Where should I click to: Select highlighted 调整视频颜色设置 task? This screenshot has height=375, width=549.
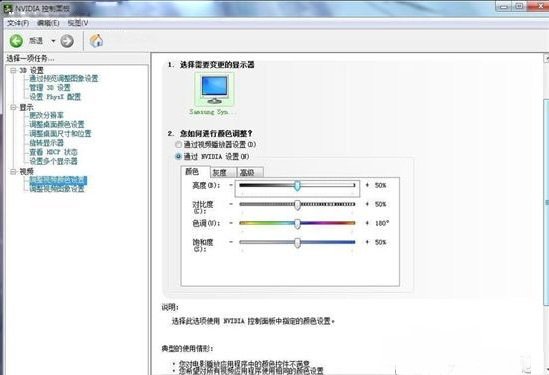(58, 180)
